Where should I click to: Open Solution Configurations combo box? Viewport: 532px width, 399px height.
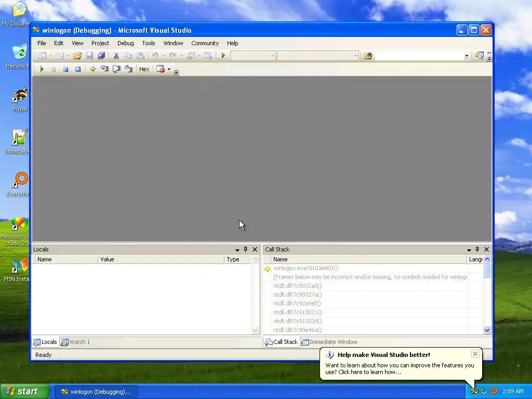click(x=253, y=56)
